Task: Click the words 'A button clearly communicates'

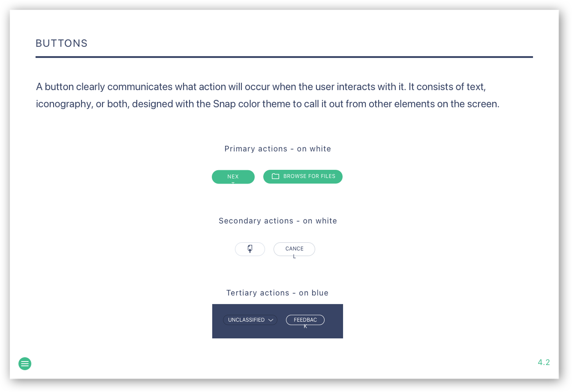Action: point(104,87)
